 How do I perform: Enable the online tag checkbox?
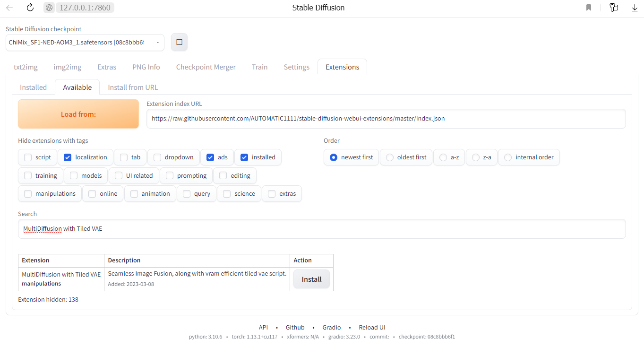pyautogui.click(x=92, y=194)
